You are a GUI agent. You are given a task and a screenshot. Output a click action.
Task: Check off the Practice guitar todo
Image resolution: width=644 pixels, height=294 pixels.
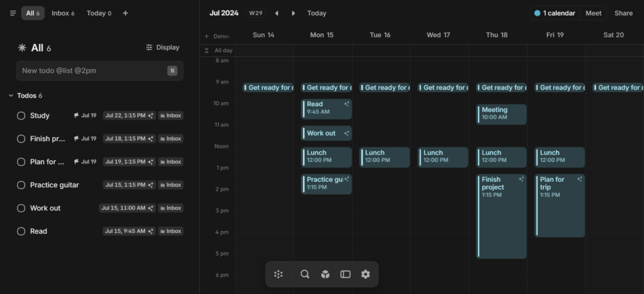(21, 185)
